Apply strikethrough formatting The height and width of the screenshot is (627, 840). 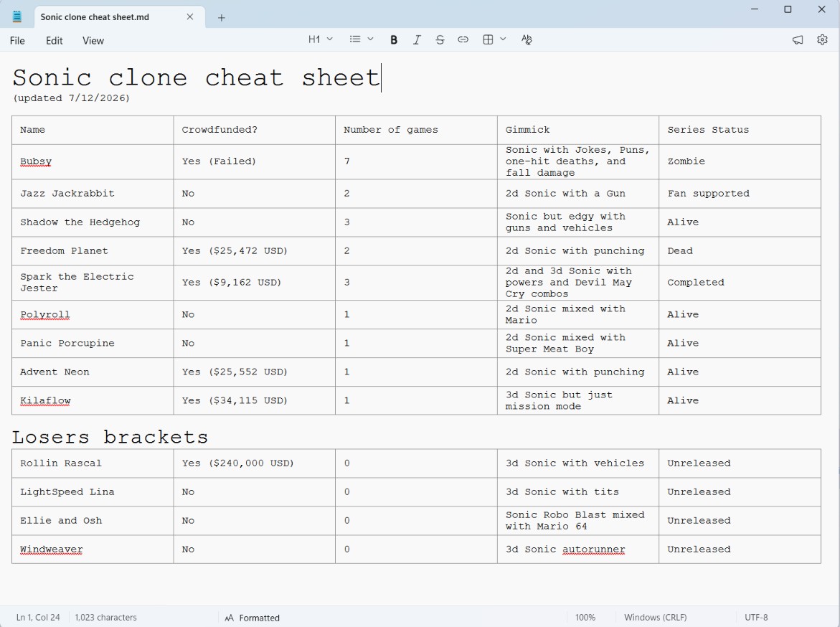click(x=440, y=39)
